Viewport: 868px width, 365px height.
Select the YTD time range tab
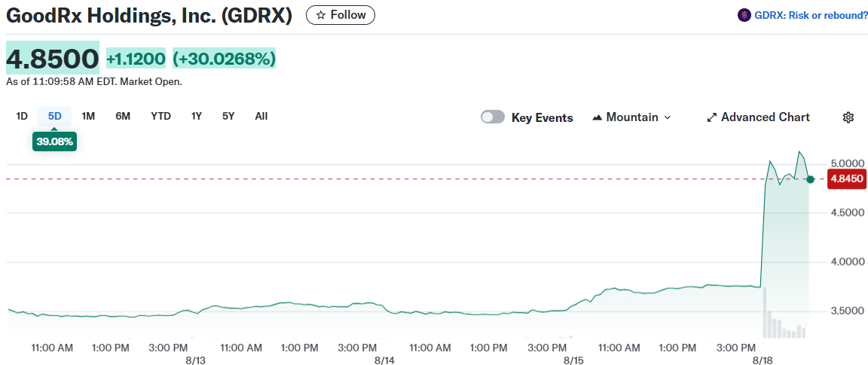pyautogui.click(x=160, y=116)
